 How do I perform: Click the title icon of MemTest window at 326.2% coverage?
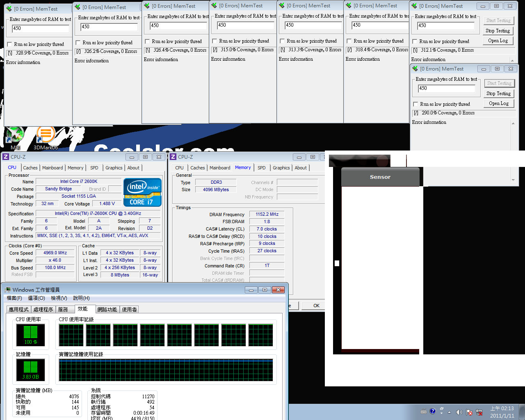pyautogui.click(x=77, y=7)
